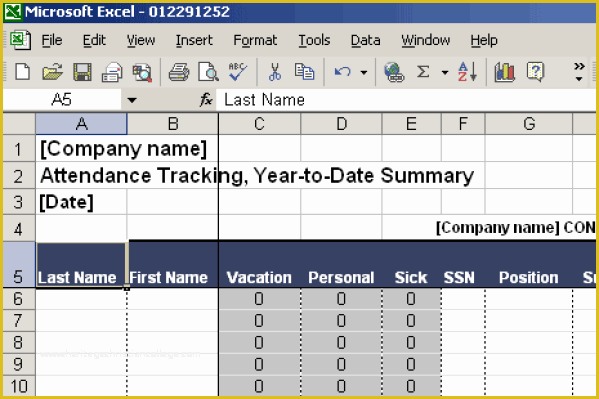Click the Search (binoculars) toolbar icon

(x=142, y=72)
